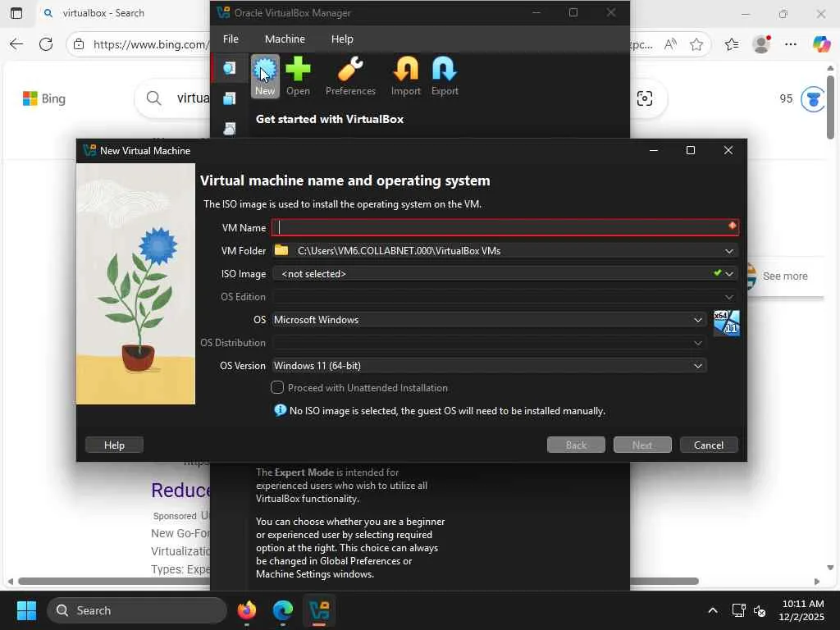
Task: Open the Edge settings and more menu
Action: click(x=791, y=44)
